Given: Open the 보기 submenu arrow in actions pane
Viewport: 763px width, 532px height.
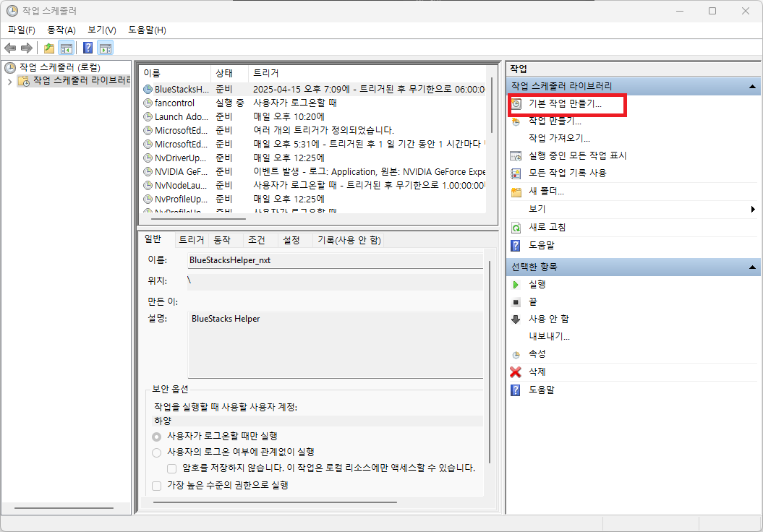Looking at the screenshot, I should (753, 209).
